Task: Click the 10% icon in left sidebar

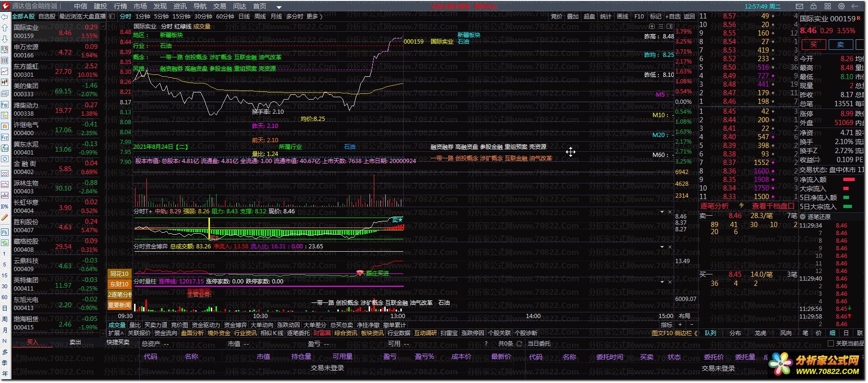Action: (5, 207)
